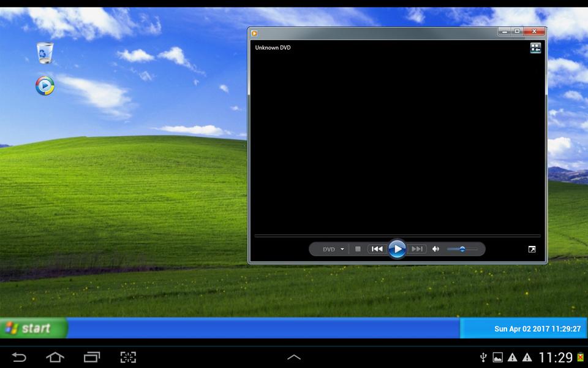Close the media player window
The image size is (588, 368).
point(534,31)
